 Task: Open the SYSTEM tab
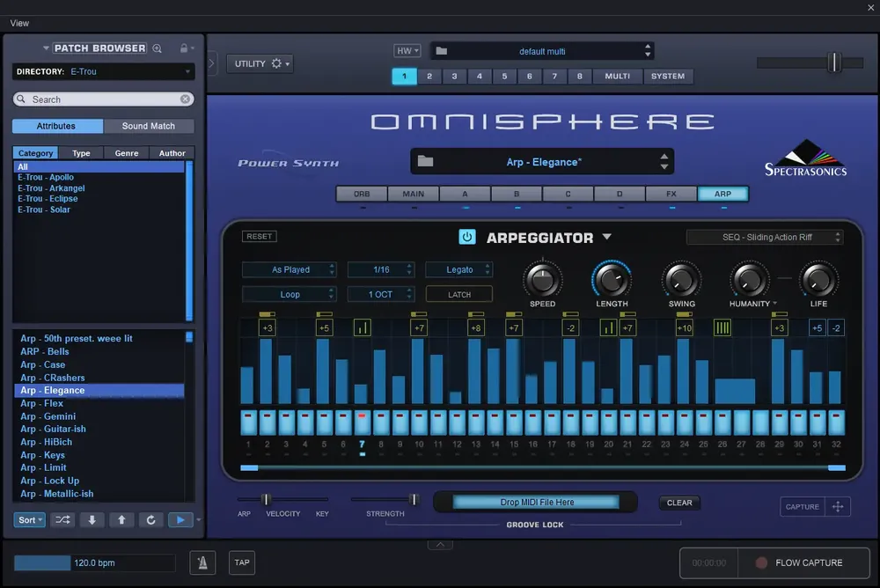coord(668,77)
